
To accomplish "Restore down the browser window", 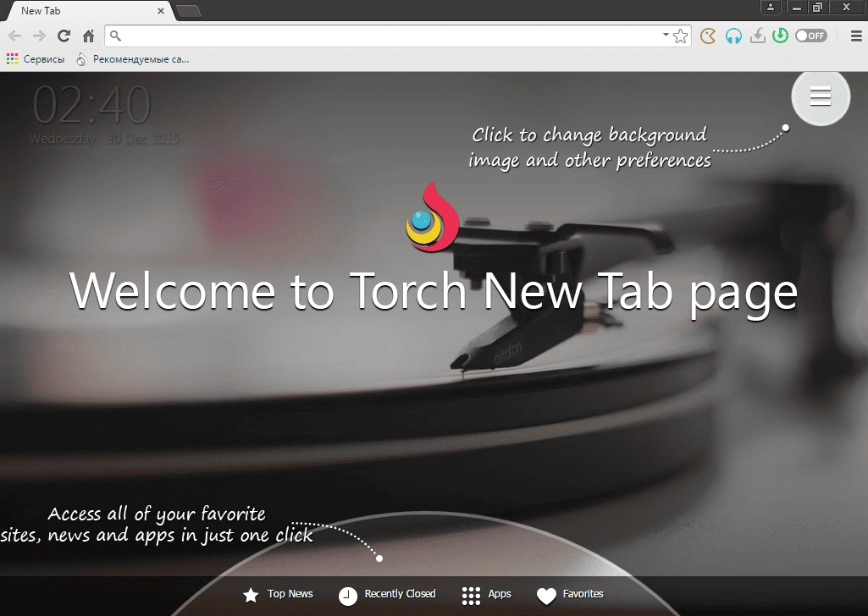I will pyautogui.click(x=817, y=7).
